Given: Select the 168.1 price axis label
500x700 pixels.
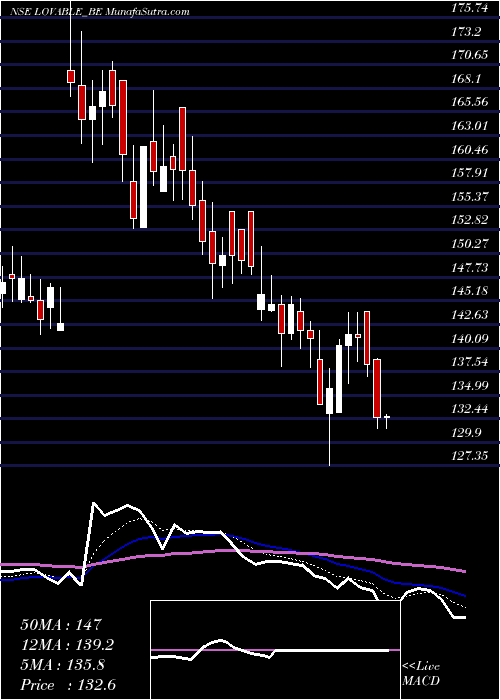Looking at the screenshot, I should click(465, 79).
